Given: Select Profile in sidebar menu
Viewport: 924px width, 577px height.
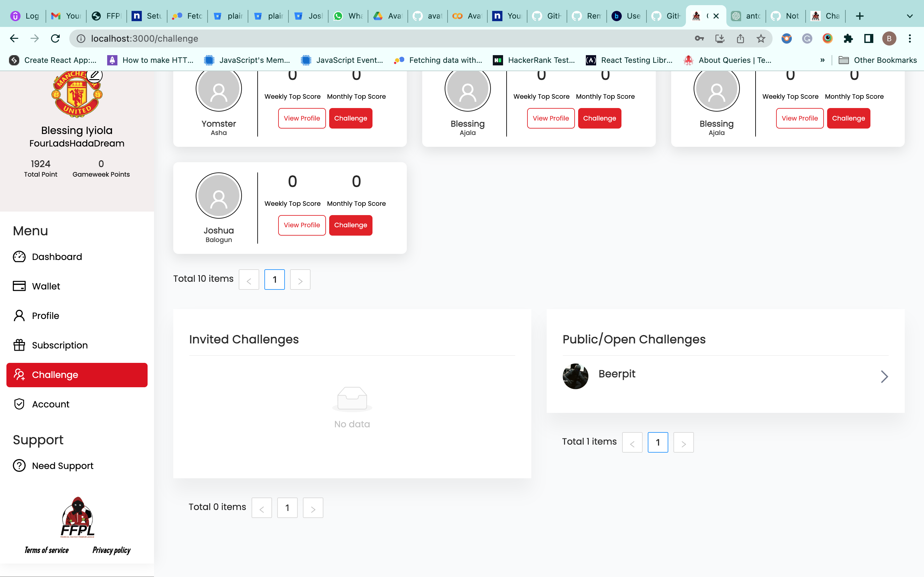Looking at the screenshot, I should click(45, 316).
